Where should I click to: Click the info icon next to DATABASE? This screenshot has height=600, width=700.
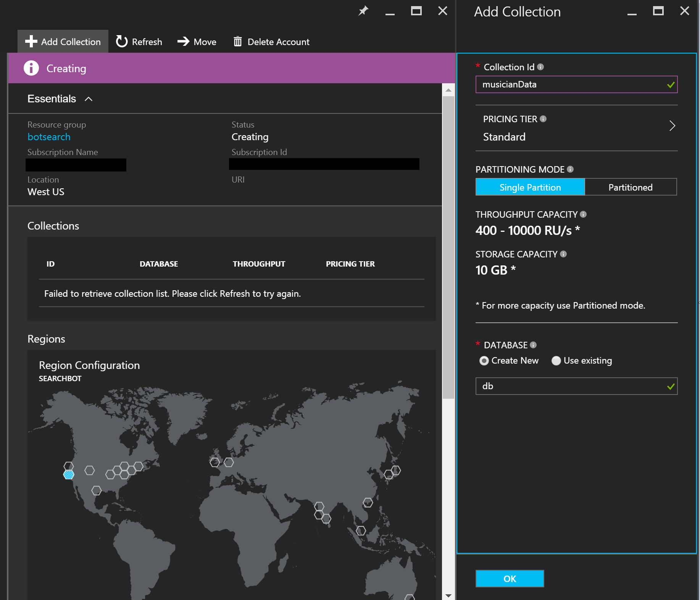(533, 345)
